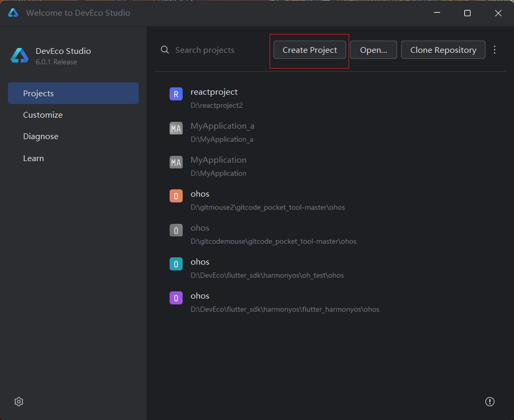
Task: Open the settings gear icon
Action: [19, 402]
